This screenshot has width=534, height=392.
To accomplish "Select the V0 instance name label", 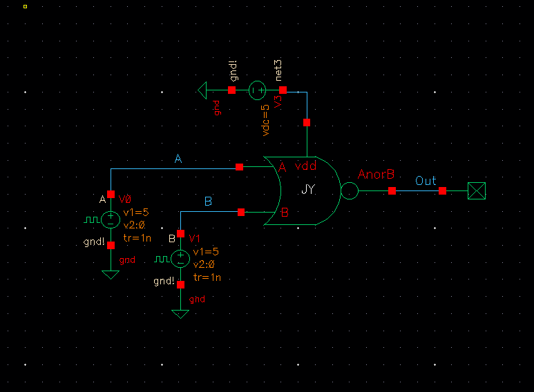I will click(x=124, y=199).
